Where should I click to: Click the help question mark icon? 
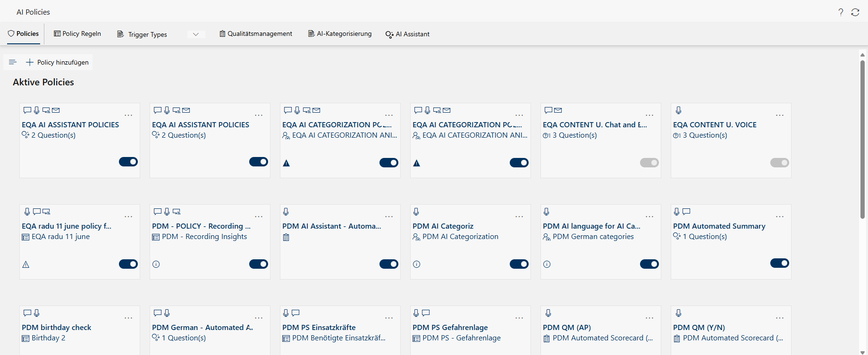point(841,12)
